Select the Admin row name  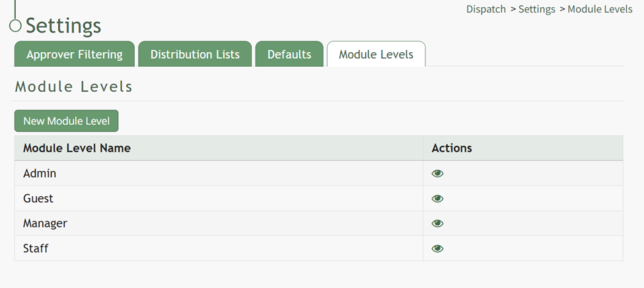pyautogui.click(x=40, y=174)
